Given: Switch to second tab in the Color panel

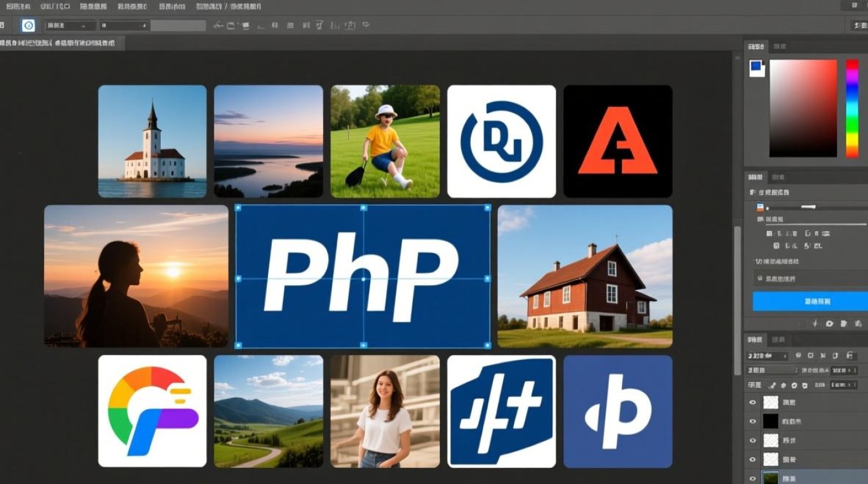Looking at the screenshot, I should click(x=780, y=46).
